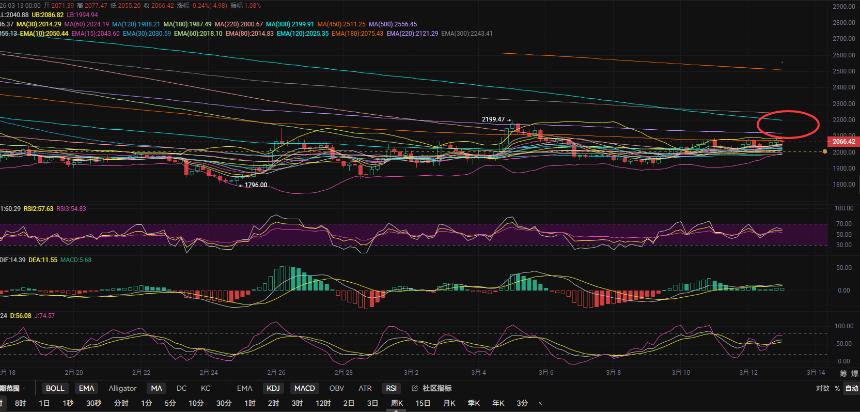Select the 季K quarterly timeframe

(x=474, y=403)
